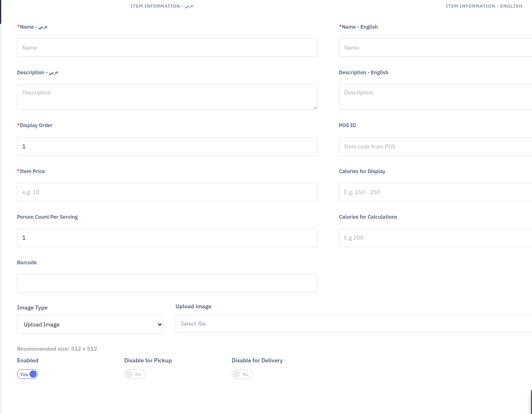Click the Item Information English heading
Viewport: 532px width, 414px height.
tap(484, 6)
